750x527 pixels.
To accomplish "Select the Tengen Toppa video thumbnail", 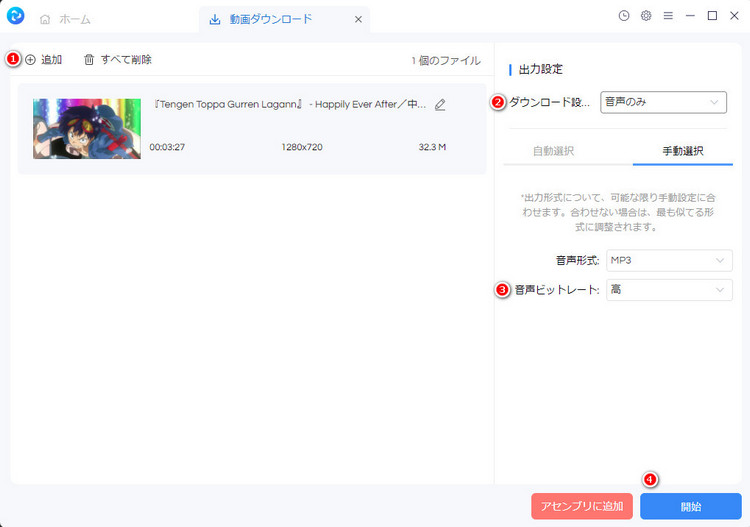I will pos(87,129).
